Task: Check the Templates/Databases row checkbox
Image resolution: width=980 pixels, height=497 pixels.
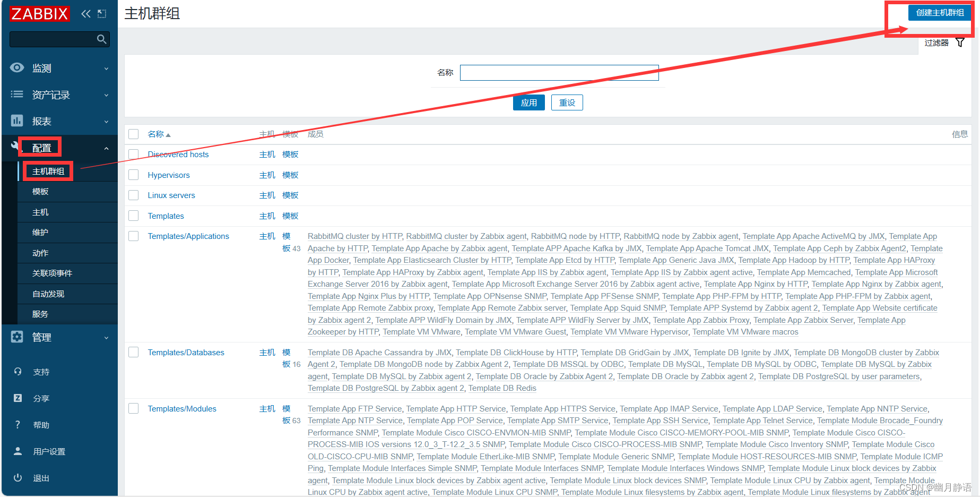Action: point(134,352)
